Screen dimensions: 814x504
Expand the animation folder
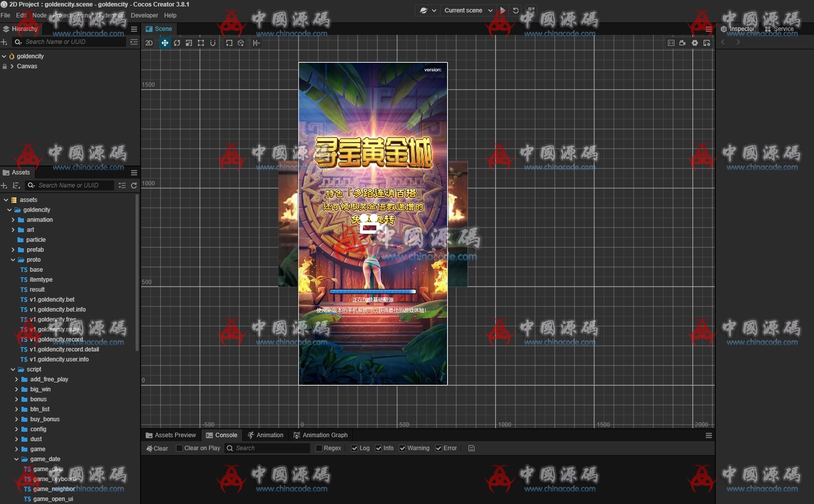(13, 220)
